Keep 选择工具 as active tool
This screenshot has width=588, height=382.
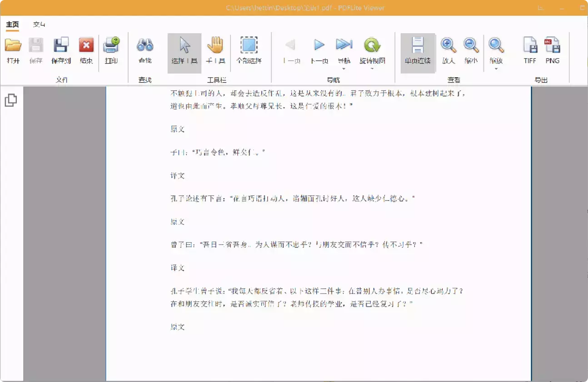click(184, 50)
